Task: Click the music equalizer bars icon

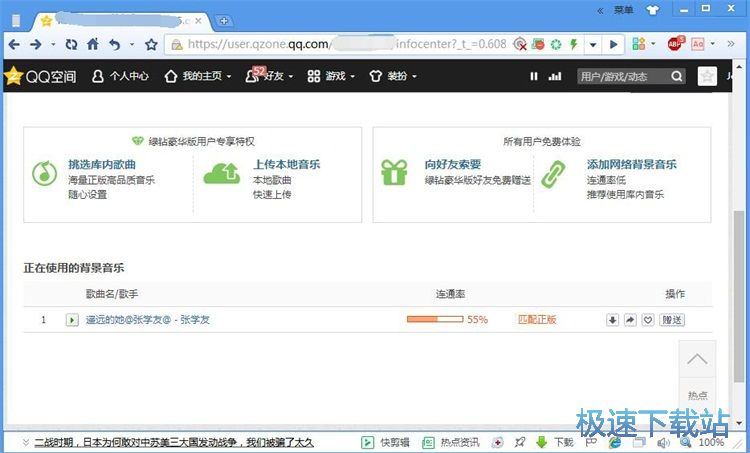Action: point(555,76)
